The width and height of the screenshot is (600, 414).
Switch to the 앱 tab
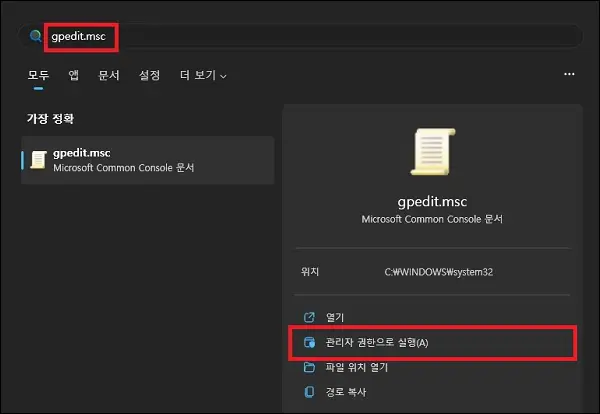tap(73, 75)
